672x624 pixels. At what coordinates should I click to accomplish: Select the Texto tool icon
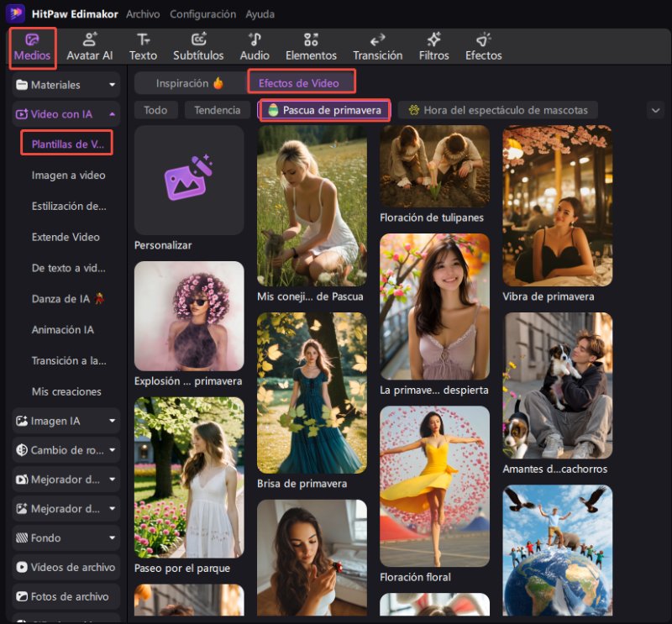[x=143, y=47]
